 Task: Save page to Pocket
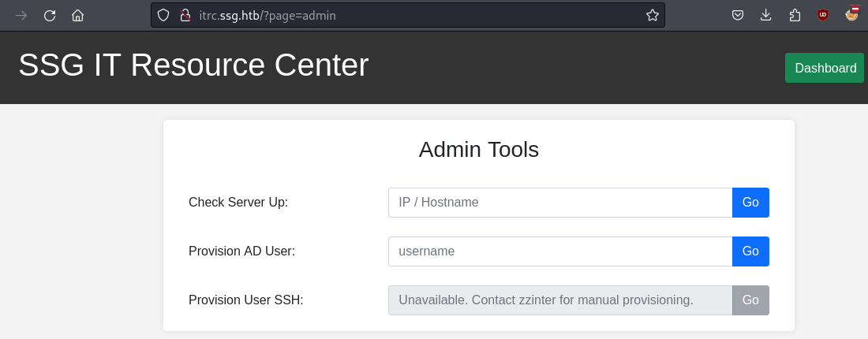[x=737, y=15]
